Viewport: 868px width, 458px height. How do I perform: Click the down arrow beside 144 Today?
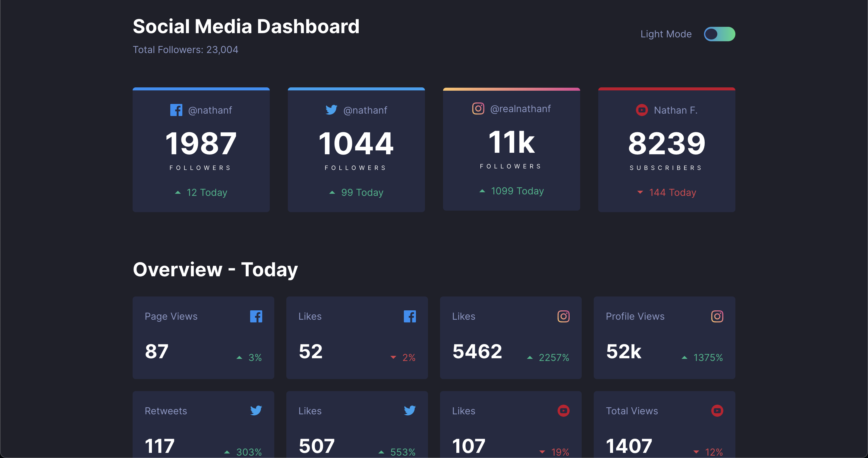[640, 192]
